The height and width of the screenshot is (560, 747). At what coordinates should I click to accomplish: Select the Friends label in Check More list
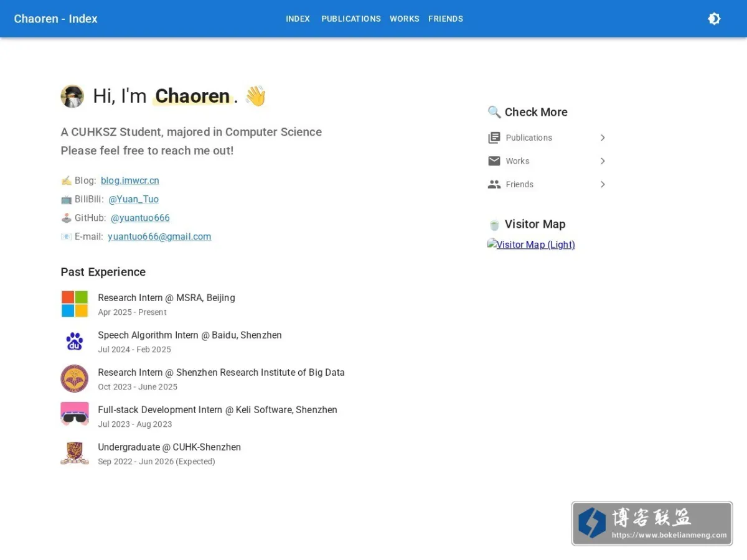(x=520, y=184)
